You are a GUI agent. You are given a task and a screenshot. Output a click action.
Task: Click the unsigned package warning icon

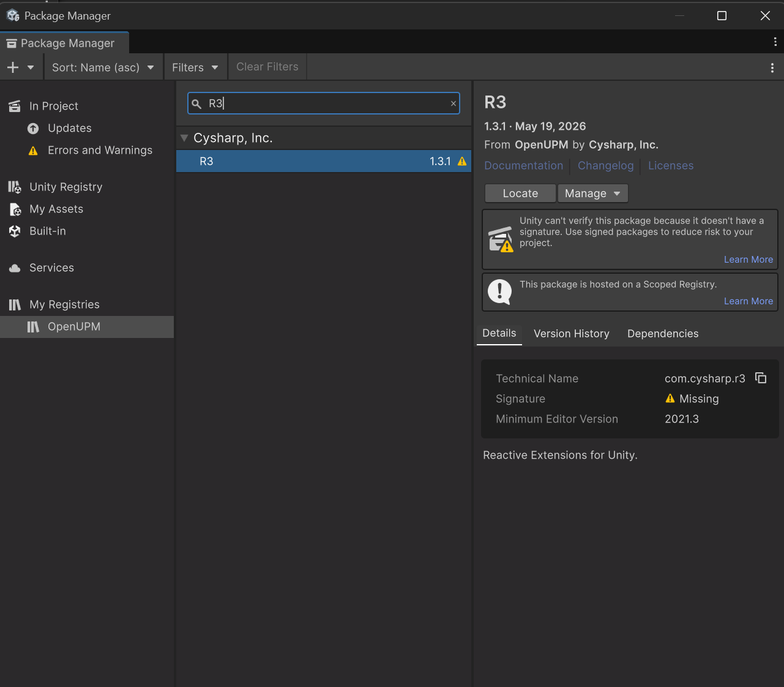point(501,239)
